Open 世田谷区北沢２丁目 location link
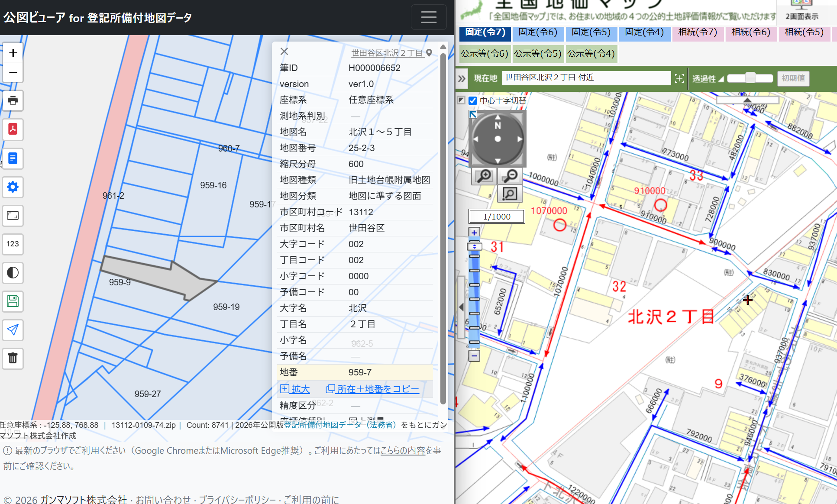 click(391, 53)
